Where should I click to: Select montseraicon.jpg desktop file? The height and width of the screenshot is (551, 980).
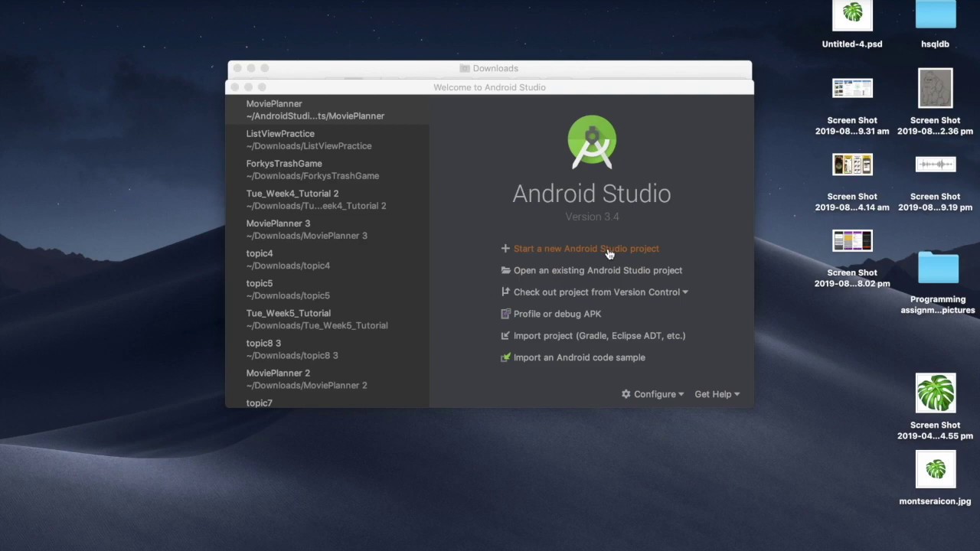[x=936, y=470]
